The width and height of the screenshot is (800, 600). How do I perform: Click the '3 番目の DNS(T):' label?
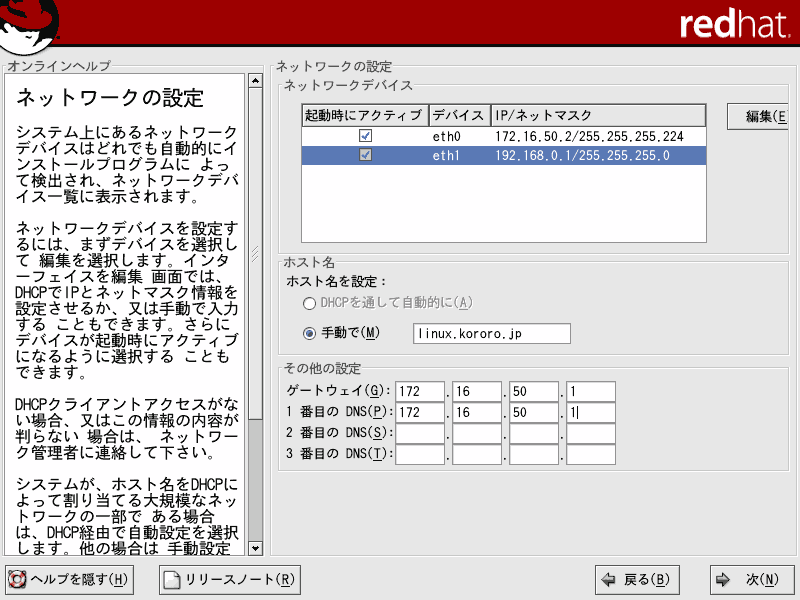click(x=339, y=454)
